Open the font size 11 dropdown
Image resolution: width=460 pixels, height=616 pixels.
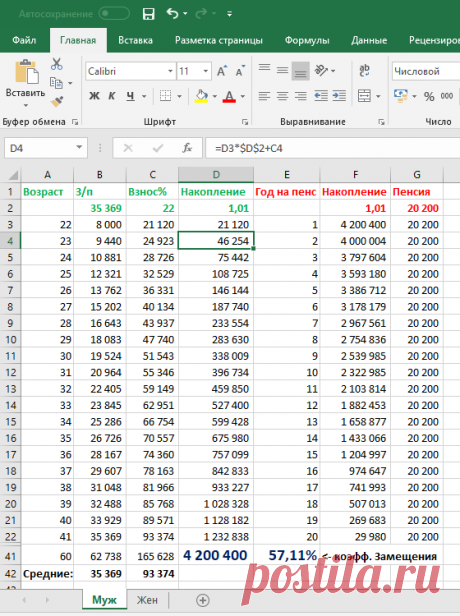(205, 71)
